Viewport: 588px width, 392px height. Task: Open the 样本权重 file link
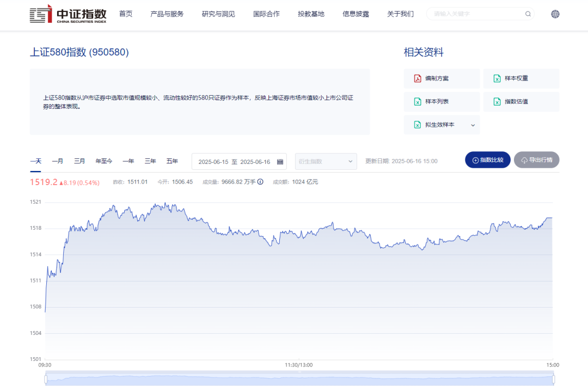click(521, 78)
